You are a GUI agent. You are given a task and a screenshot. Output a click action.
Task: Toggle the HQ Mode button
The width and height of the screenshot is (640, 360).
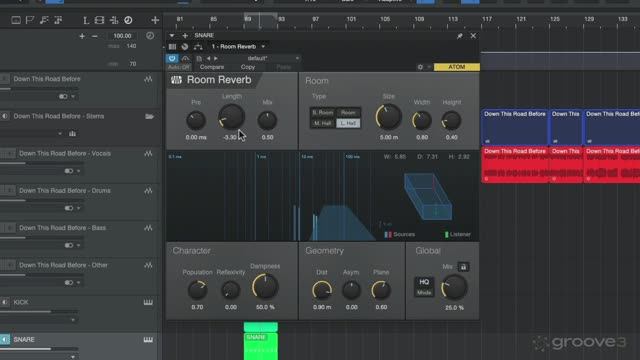424,287
